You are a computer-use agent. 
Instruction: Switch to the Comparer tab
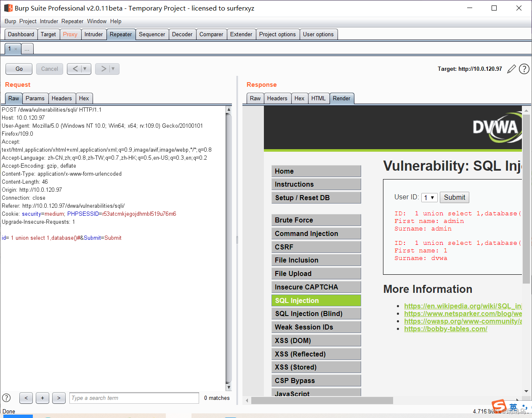pyautogui.click(x=211, y=35)
